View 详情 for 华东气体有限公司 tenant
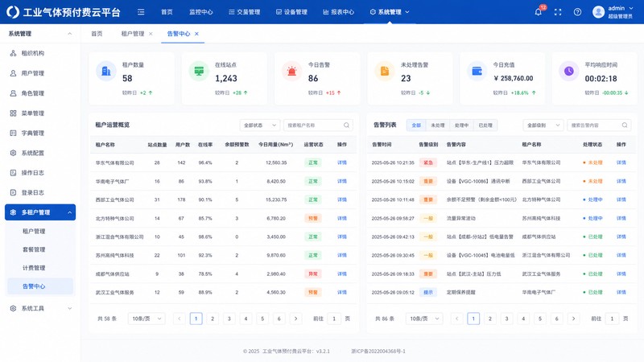 (x=341, y=162)
